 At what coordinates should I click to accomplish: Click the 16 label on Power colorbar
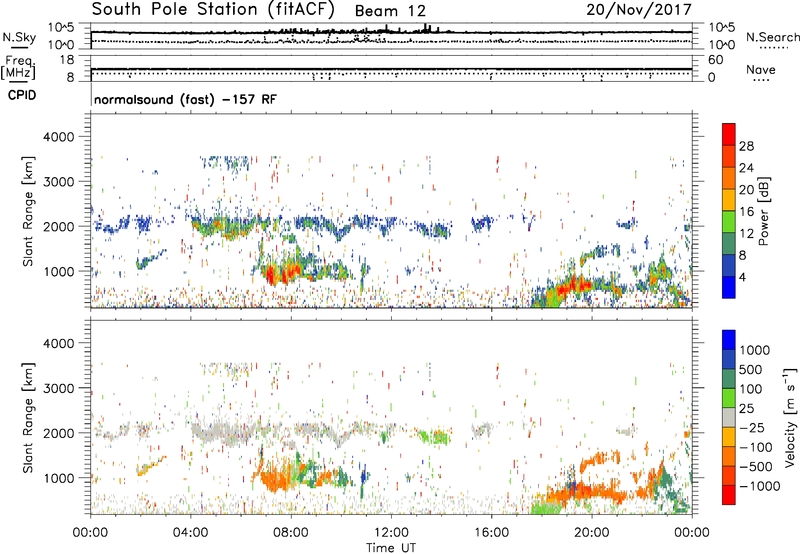(x=746, y=212)
